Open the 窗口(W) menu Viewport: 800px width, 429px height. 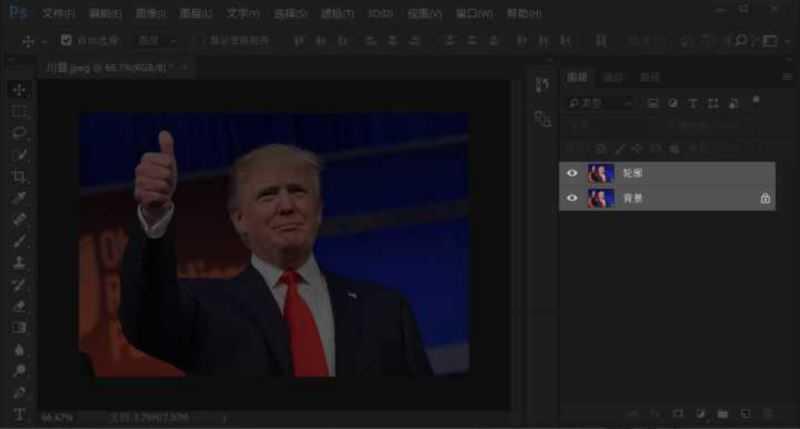click(x=474, y=13)
